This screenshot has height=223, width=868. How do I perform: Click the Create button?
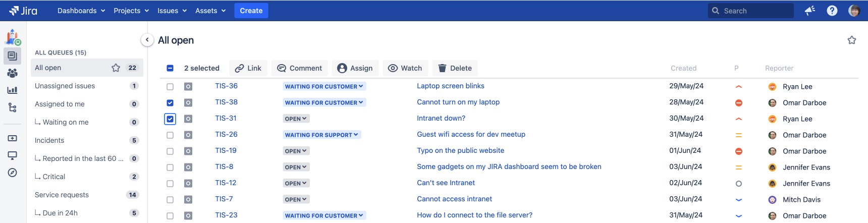point(251,11)
